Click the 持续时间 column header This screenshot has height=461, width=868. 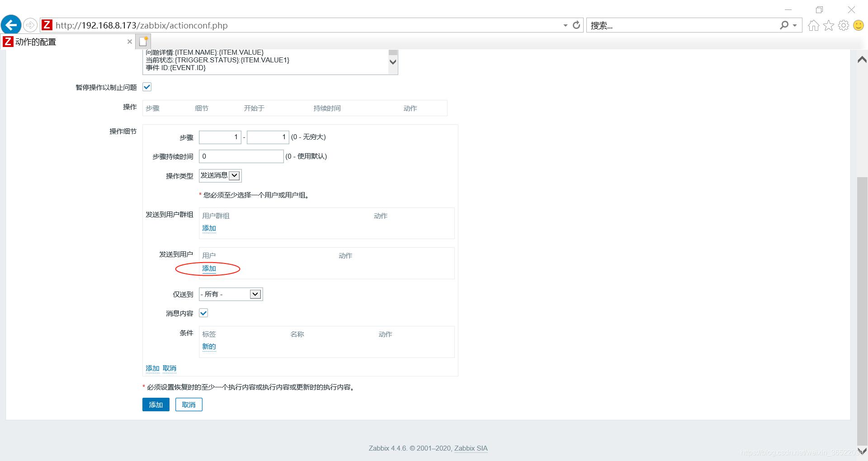(327, 108)
